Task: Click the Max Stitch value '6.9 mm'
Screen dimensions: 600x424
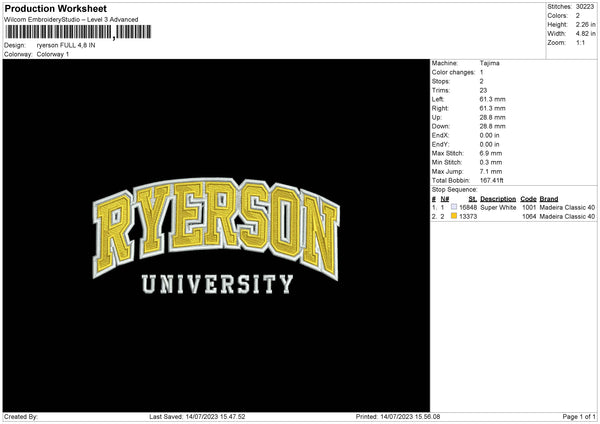Action: point(491,153)
